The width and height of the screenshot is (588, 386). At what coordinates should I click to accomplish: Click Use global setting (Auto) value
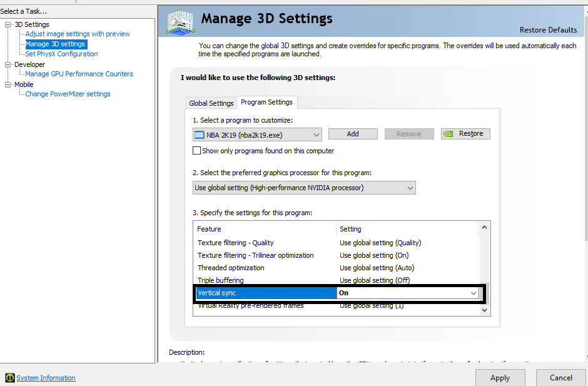click(377, 268)
